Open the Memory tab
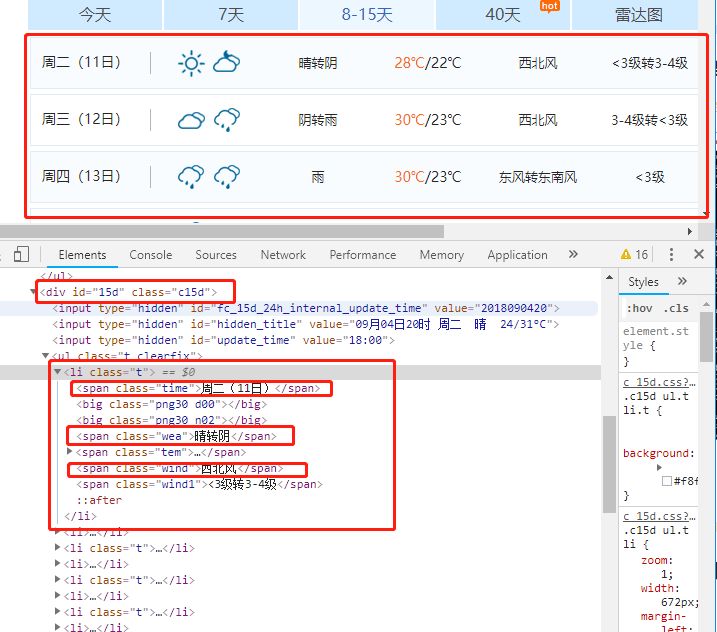This screenshot has height=632, width=717. pyautogui.click(x=442, y=255)
